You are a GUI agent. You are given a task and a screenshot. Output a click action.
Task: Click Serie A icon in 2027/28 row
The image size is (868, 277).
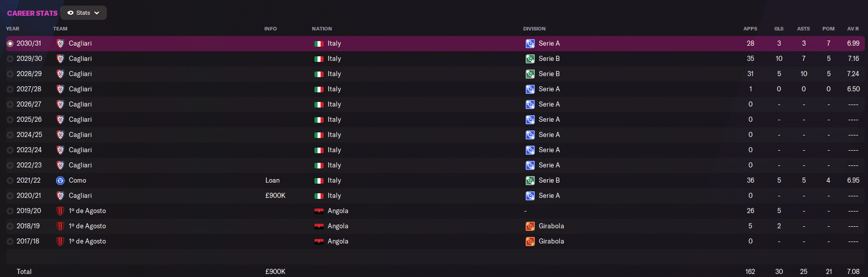coord(530,89)
